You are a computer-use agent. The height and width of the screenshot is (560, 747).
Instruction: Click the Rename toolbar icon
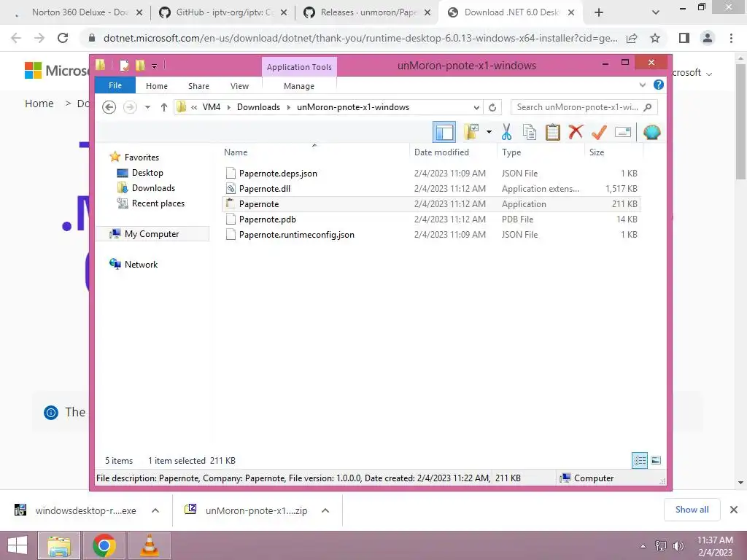point(623,133)
